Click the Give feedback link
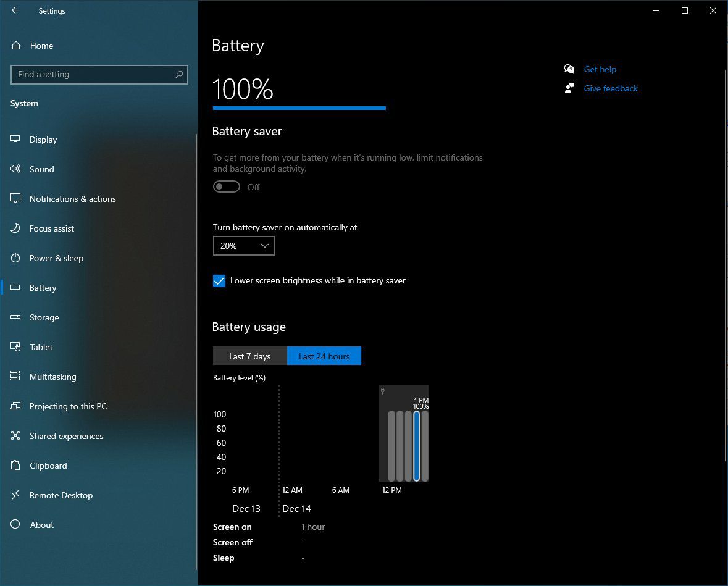Viewport: 728px width, 586px height. coord(611,88)
